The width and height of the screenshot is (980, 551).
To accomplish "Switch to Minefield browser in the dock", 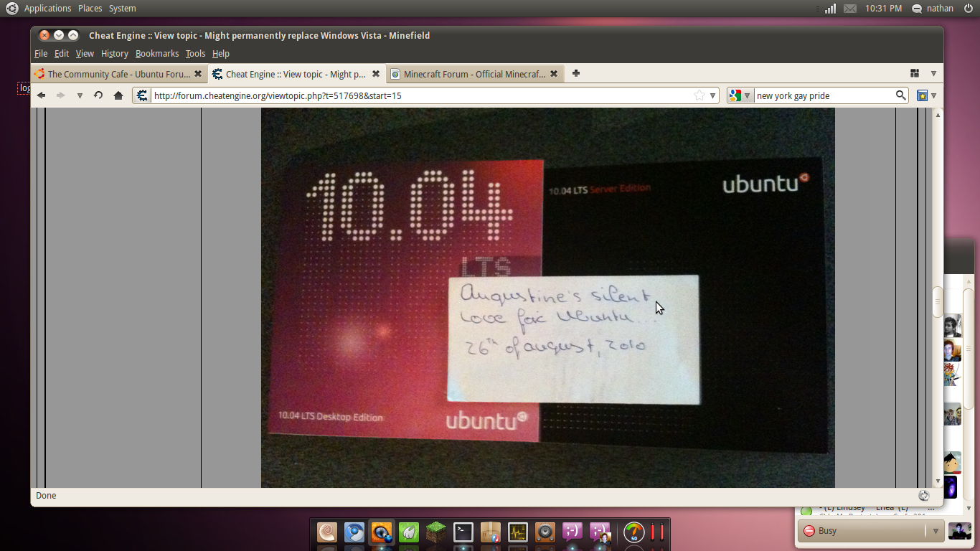I will tap(382, 532).
